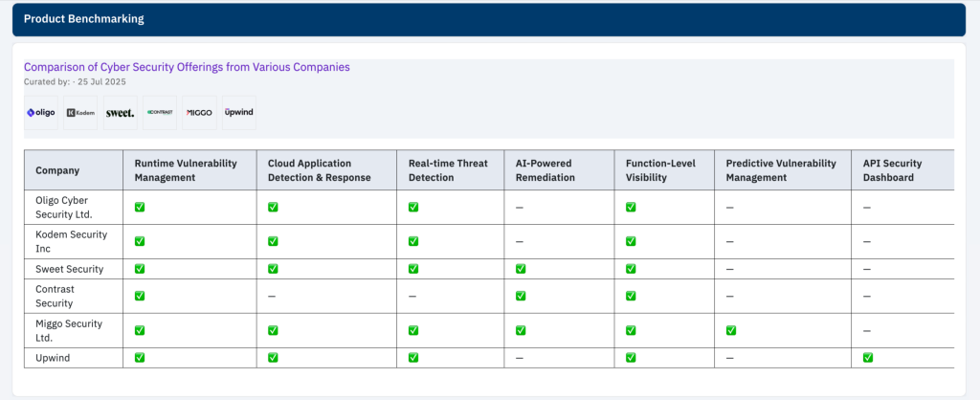Viewport: 980px width, 400px height.
Task: Select the Contrast Security row name
Action: click(55, 297)
